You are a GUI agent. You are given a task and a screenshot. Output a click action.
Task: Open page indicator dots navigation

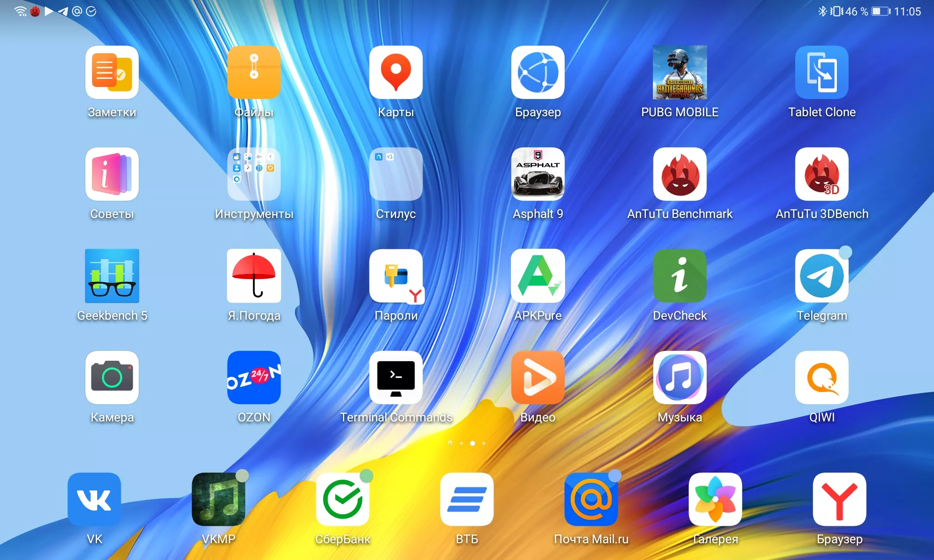click(x=467, y=443)
